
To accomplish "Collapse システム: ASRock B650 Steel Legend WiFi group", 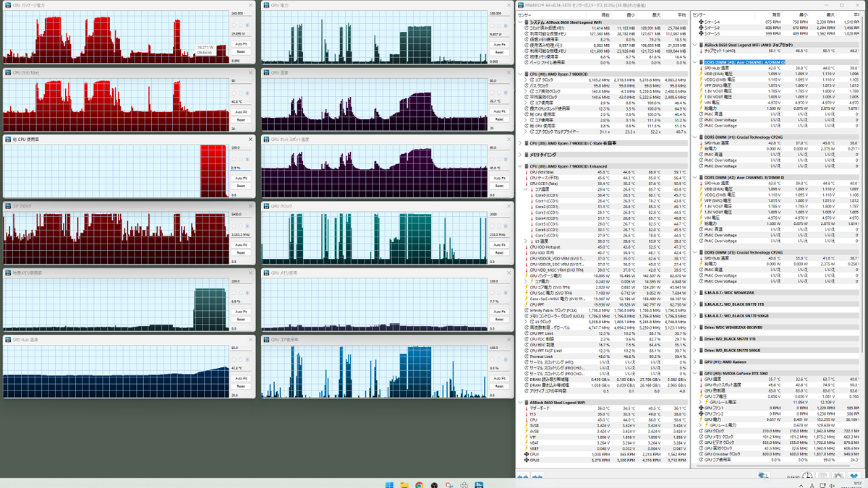I will 519,22.
